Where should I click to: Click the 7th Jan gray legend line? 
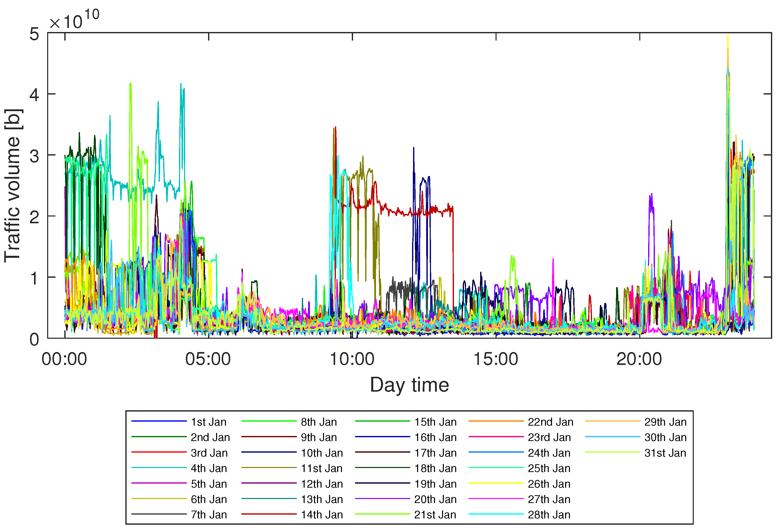[159, 514]
